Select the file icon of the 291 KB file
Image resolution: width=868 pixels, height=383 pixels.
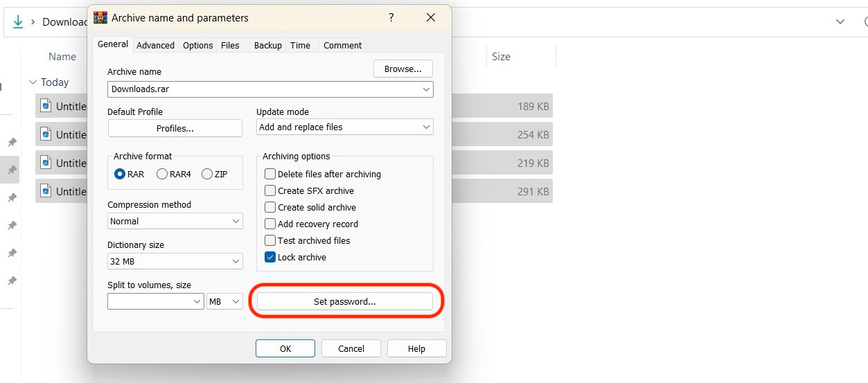[46, 191]
